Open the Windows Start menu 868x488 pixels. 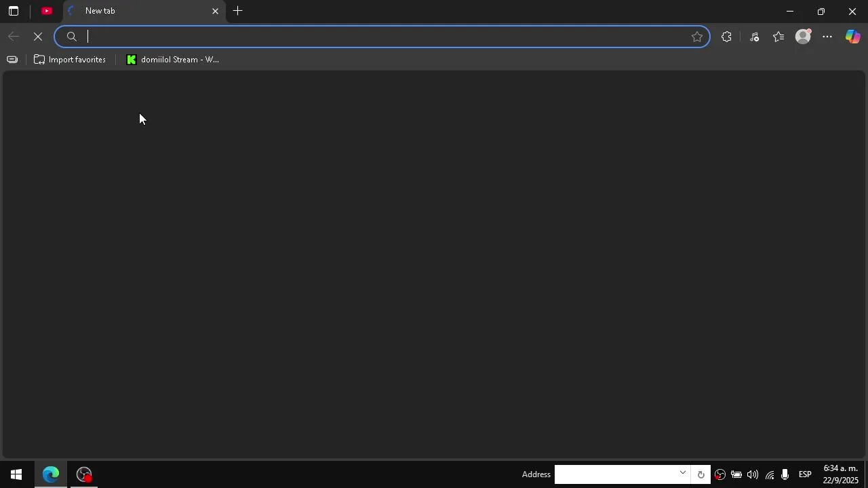click(x=16, y=474)
